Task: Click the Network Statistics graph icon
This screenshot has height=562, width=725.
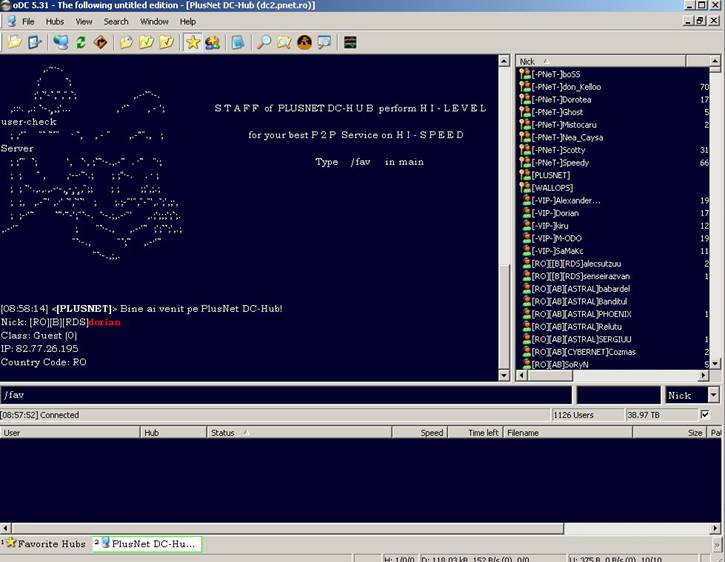Action: [349, 42]
